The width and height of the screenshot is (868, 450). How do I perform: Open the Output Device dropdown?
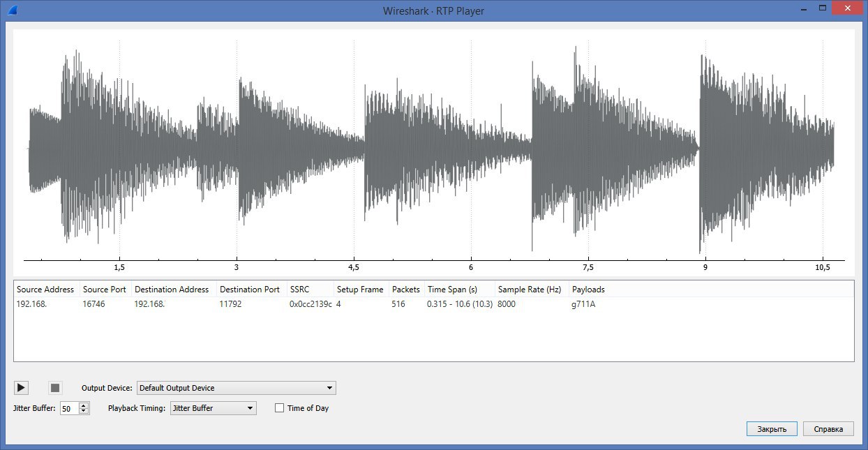(x=237, y=388)
